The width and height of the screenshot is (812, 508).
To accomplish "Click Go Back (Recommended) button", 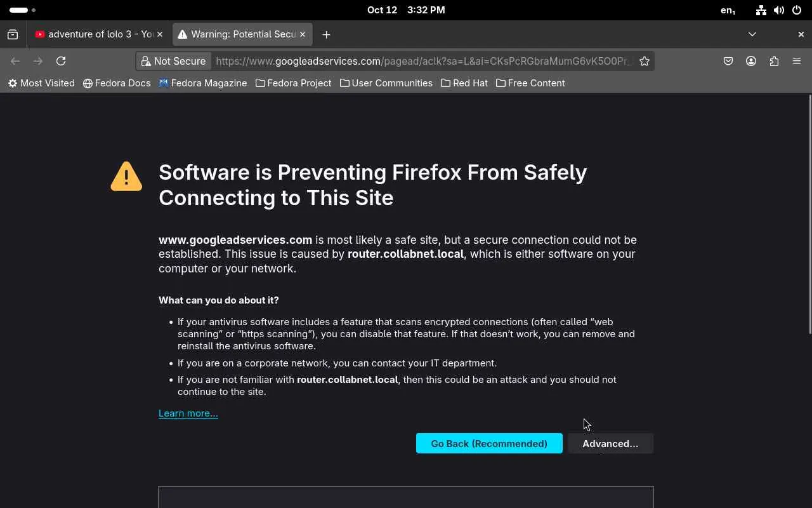I will (x=489, y=443).
